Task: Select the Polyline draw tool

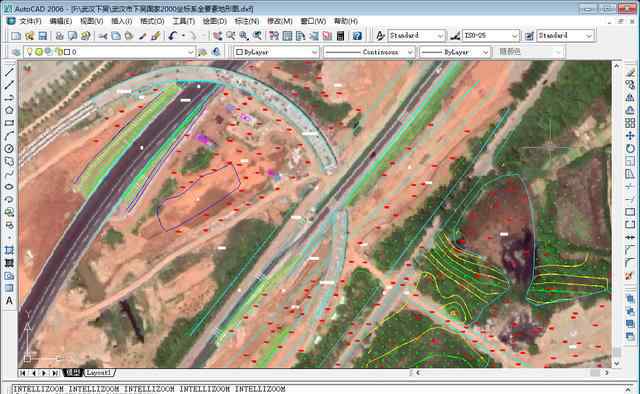Action: (9, 98)
